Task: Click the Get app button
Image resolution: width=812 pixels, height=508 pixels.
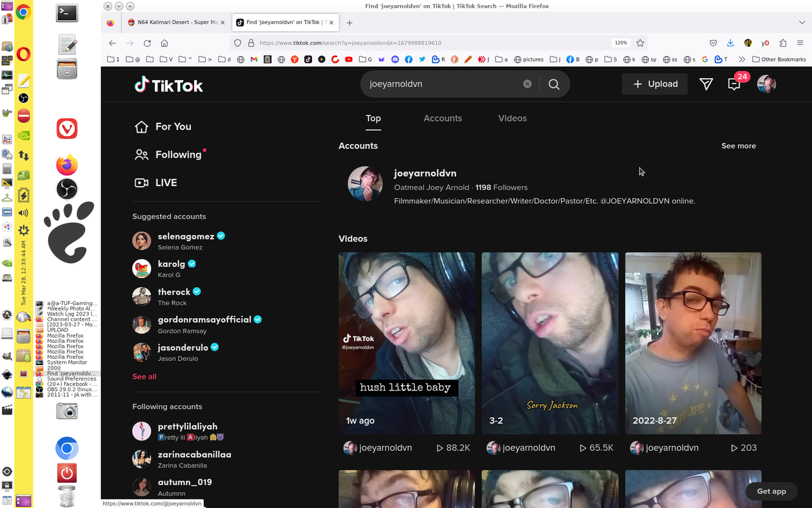Action: 771,491
